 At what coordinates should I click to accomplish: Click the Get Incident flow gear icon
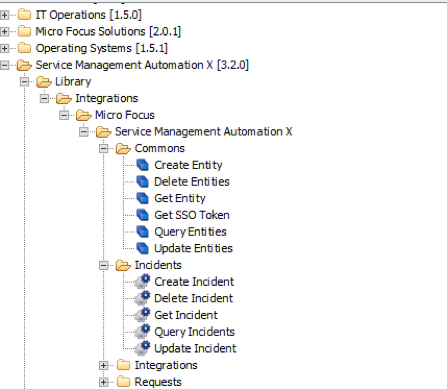142,315
